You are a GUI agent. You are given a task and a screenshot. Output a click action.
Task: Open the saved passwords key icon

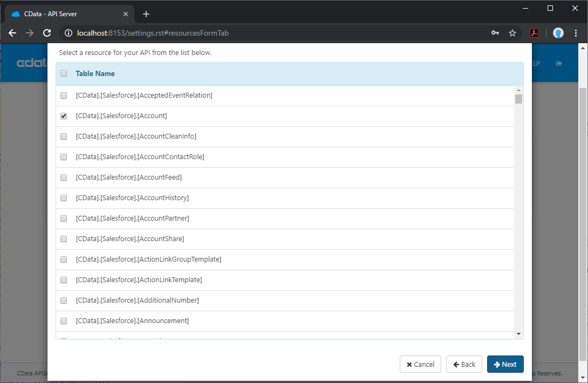pyautogui.click(x=495, y=33)
